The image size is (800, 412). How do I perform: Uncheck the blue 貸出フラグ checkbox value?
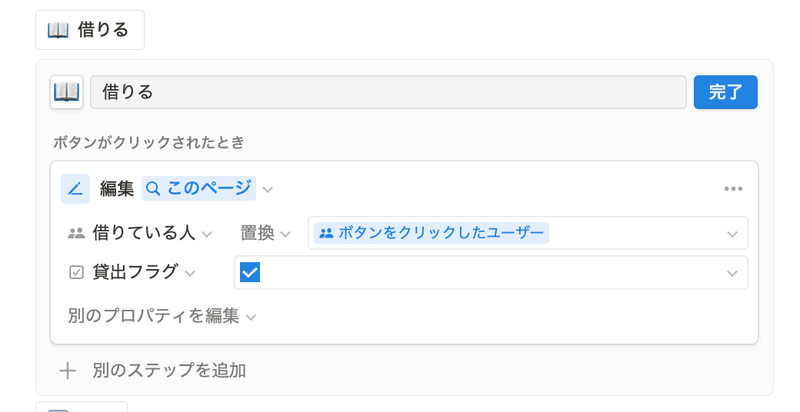click(x=250, y=272)
